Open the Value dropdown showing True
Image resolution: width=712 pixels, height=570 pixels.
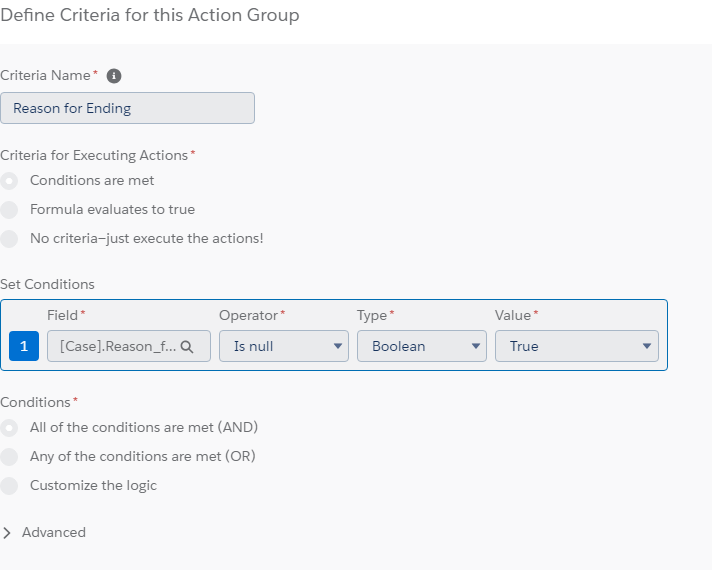coord(576,346)
